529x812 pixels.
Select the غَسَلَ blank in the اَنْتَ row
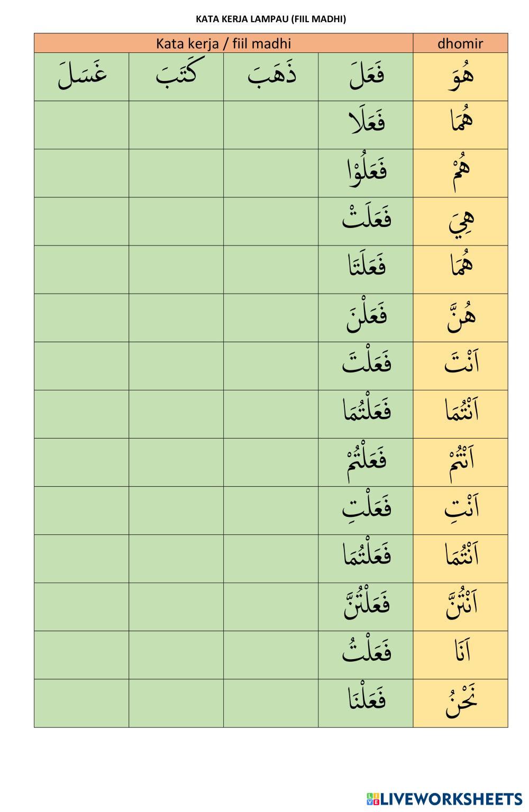[81, 366]
